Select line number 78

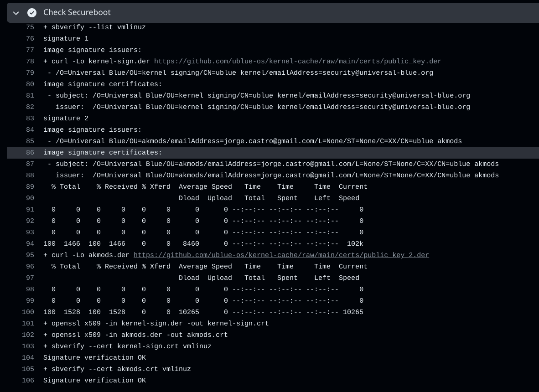(30, 61)
